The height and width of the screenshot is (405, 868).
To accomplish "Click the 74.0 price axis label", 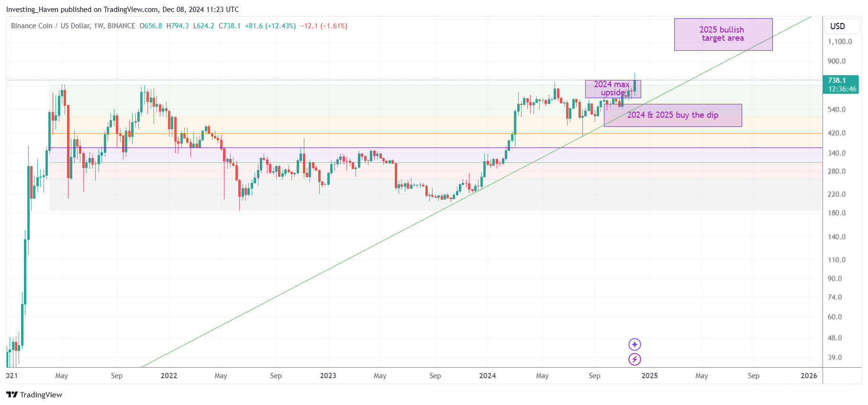I will (835, 297).
